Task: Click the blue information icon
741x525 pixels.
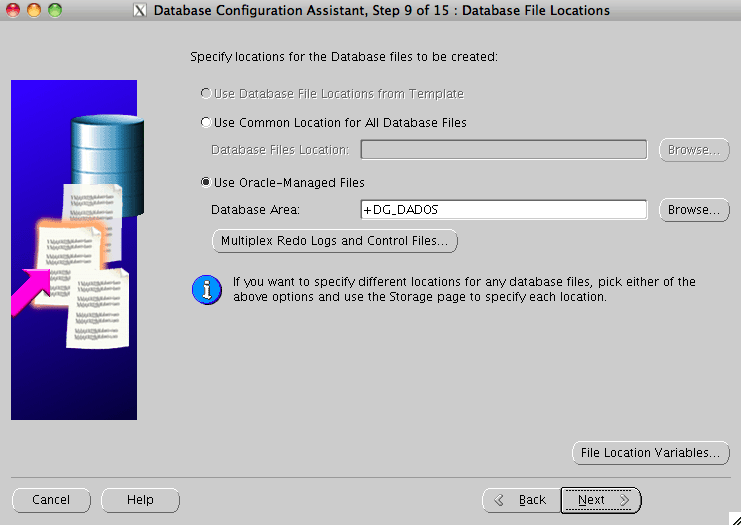Action: (x=206, y=290)
